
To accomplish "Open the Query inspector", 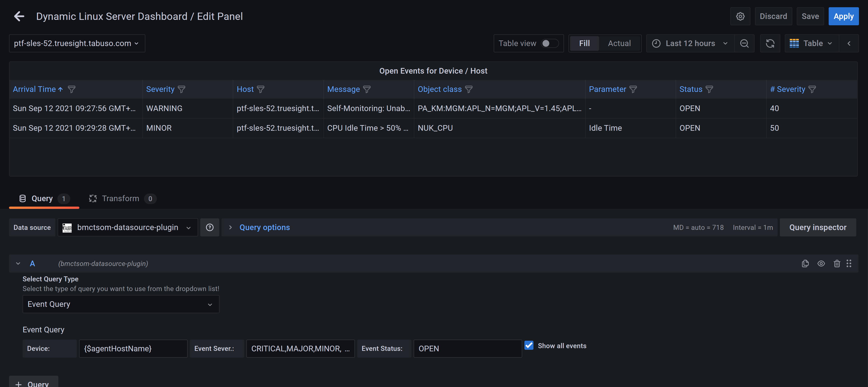I will coord(817,228).
